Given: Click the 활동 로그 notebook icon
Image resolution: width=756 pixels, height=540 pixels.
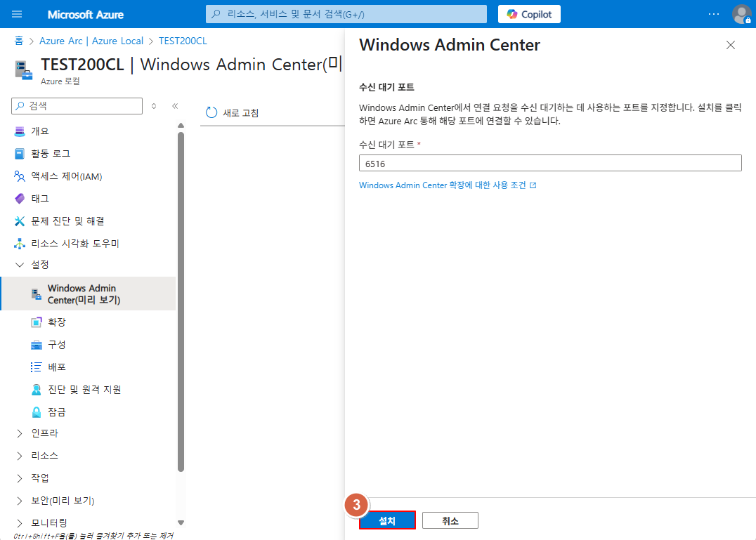Looking at the screenshot, I should pyautogui.click(x=19, y=154).
